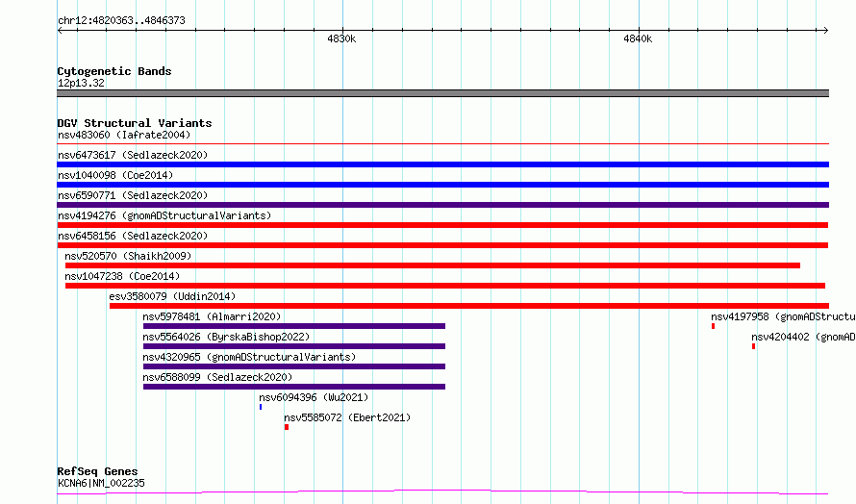Click the KCNA6|NM_002235 gene label
The width and height of the screenshot is (856, 504).
click(x=101, y=483)
